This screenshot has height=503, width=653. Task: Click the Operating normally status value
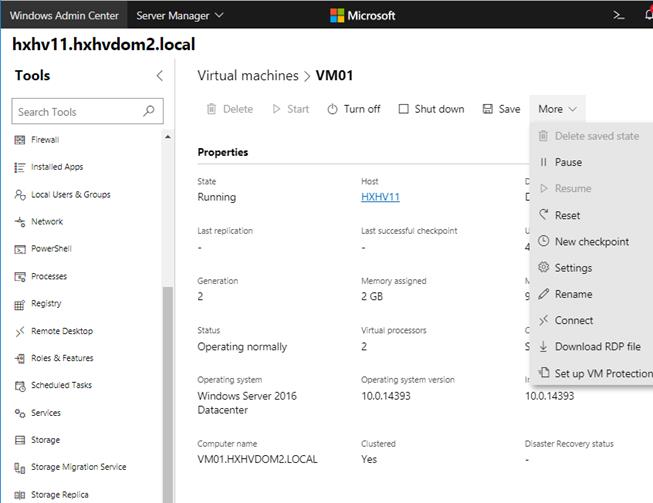click(x=242, y=347)
